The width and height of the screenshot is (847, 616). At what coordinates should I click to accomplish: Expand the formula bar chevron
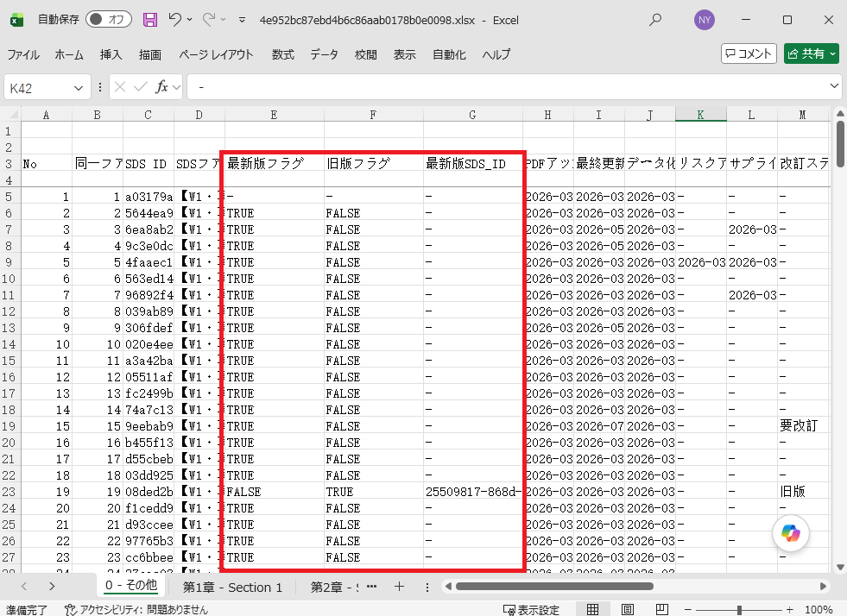(834, 85)
